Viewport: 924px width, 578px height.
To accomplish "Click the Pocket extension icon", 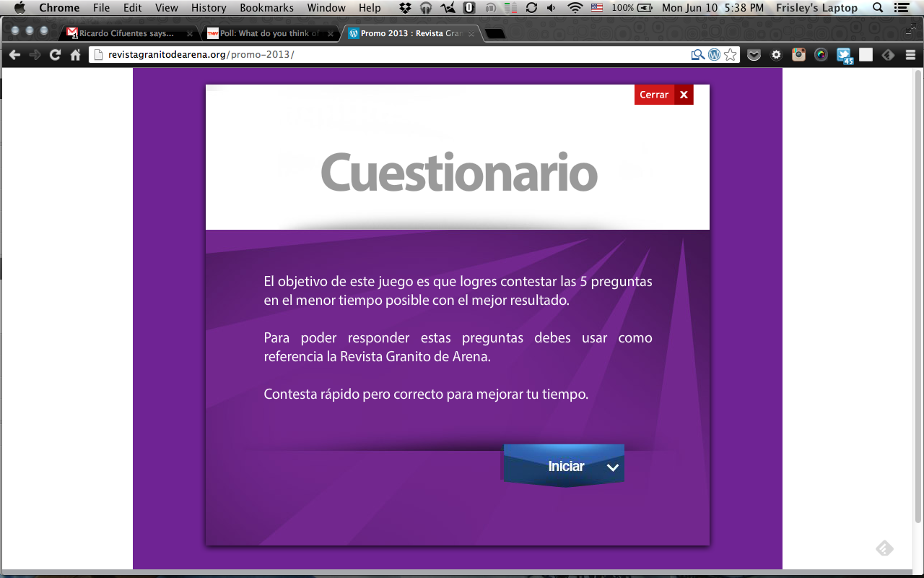I will 754,55.
